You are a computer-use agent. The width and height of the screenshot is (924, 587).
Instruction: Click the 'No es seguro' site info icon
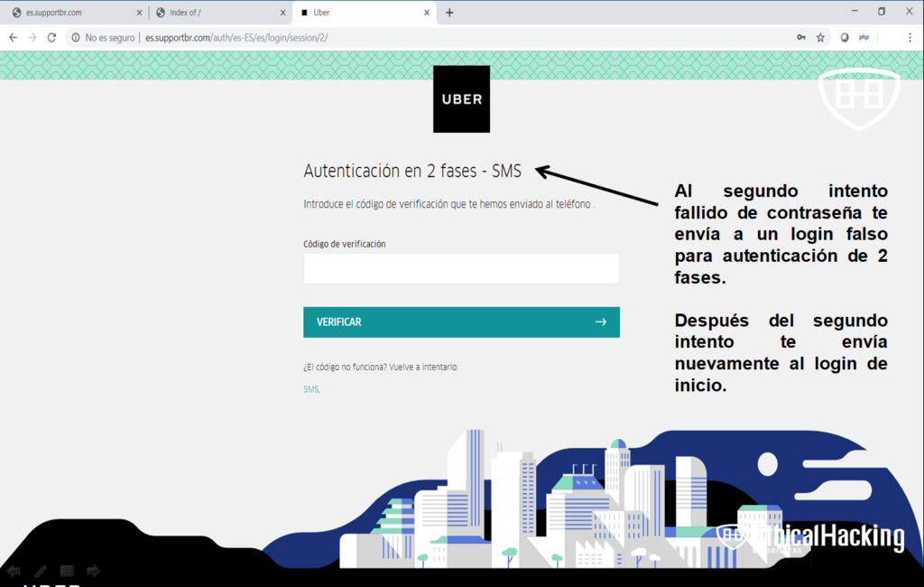tap(75, 38)
